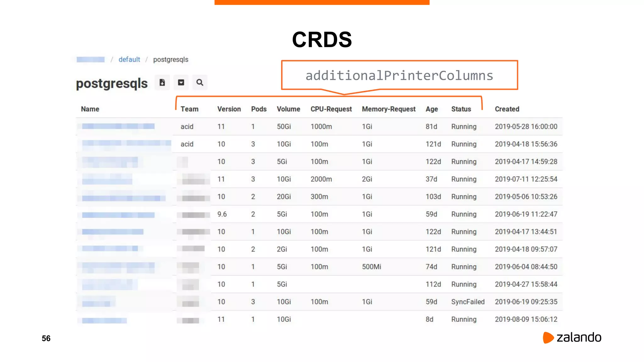The image size is (644, 362).
Task: Select created date 2019-07-11 12:25:54
Action: coord(526,179)
